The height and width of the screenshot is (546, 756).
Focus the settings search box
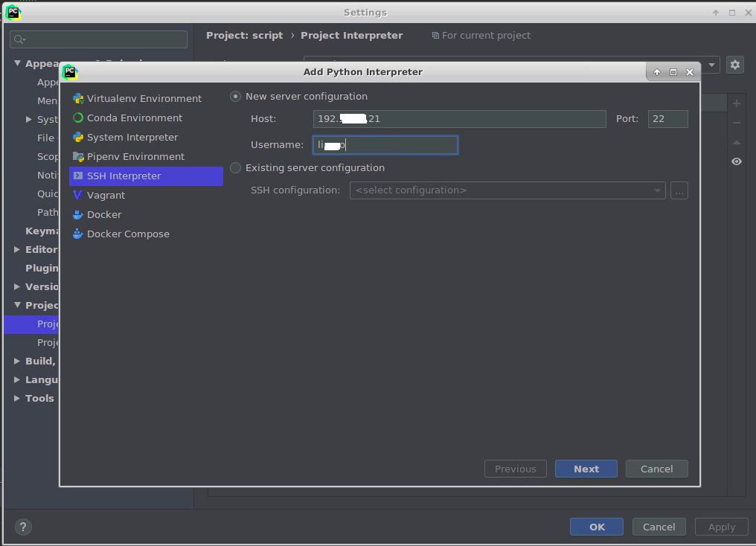[98, 39]
